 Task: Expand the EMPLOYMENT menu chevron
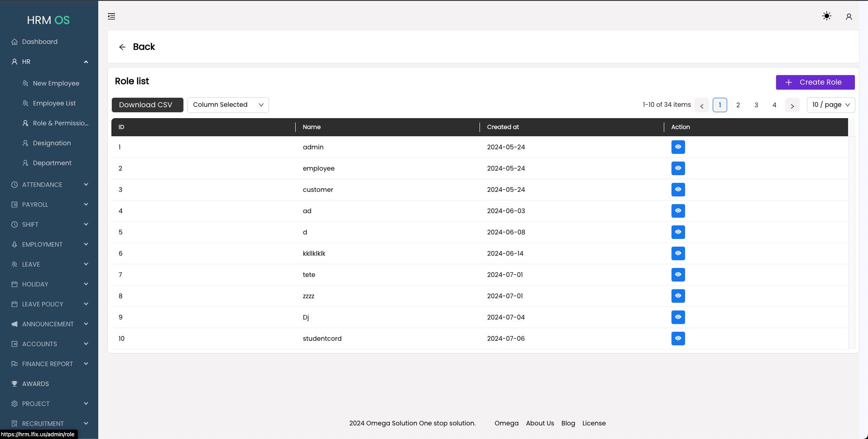point(86,244)
